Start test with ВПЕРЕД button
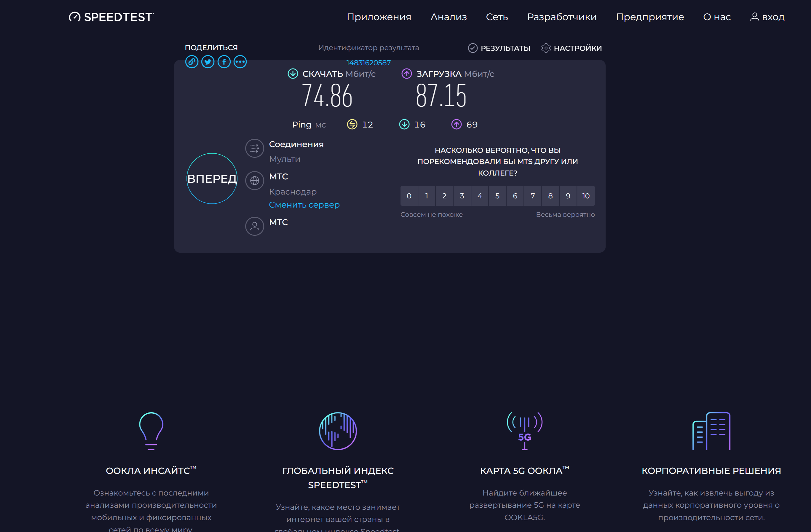Screen dimensions: 811x532 [x=212, y=179]
